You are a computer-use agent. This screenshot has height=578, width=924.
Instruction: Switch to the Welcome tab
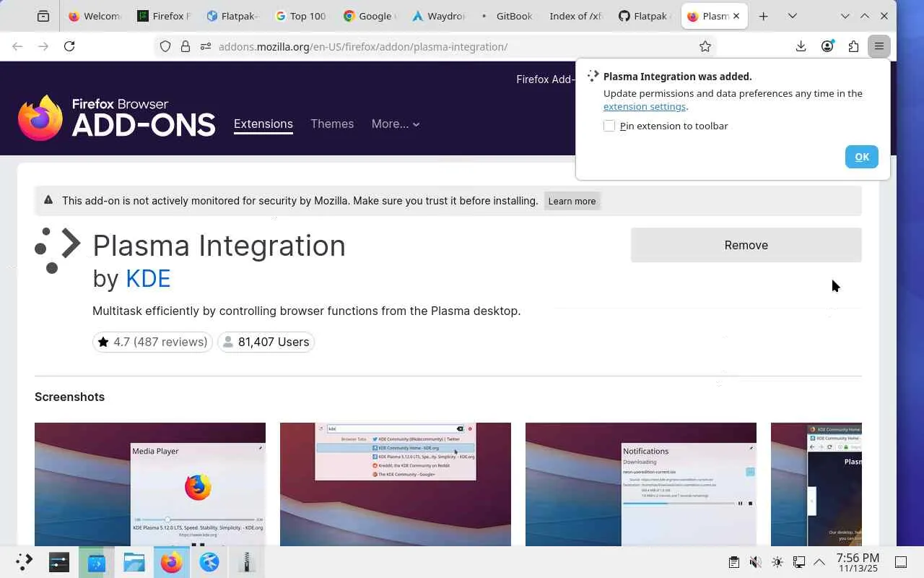[94, 16]
